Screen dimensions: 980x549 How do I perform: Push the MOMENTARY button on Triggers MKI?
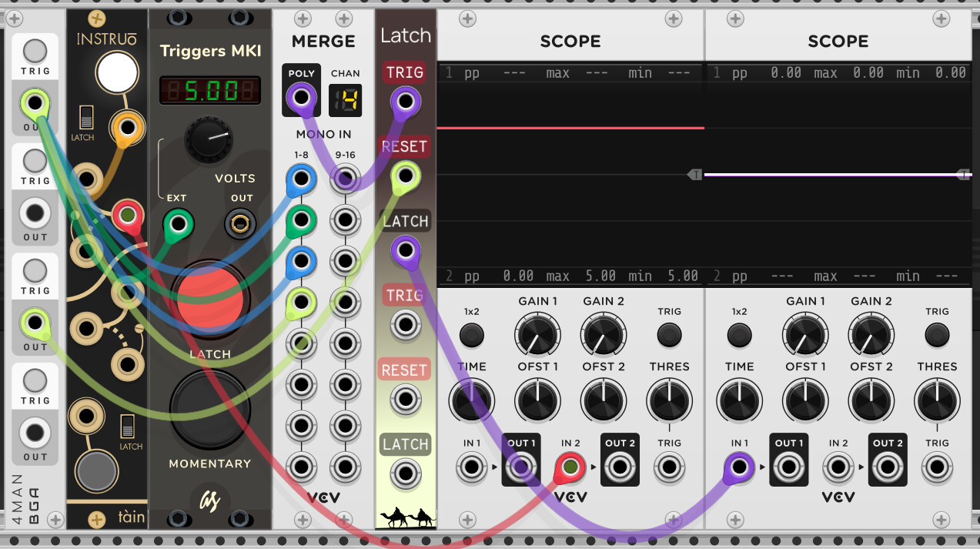[x=209, y=410]
